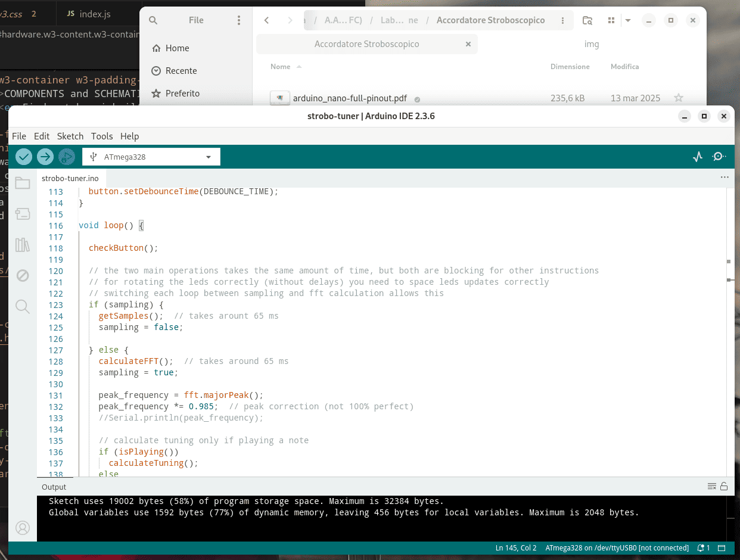This screenshot has height=560, width=740.
Task: Go to Recente in file manager sidebar
Action: click(x=181, y=71)
